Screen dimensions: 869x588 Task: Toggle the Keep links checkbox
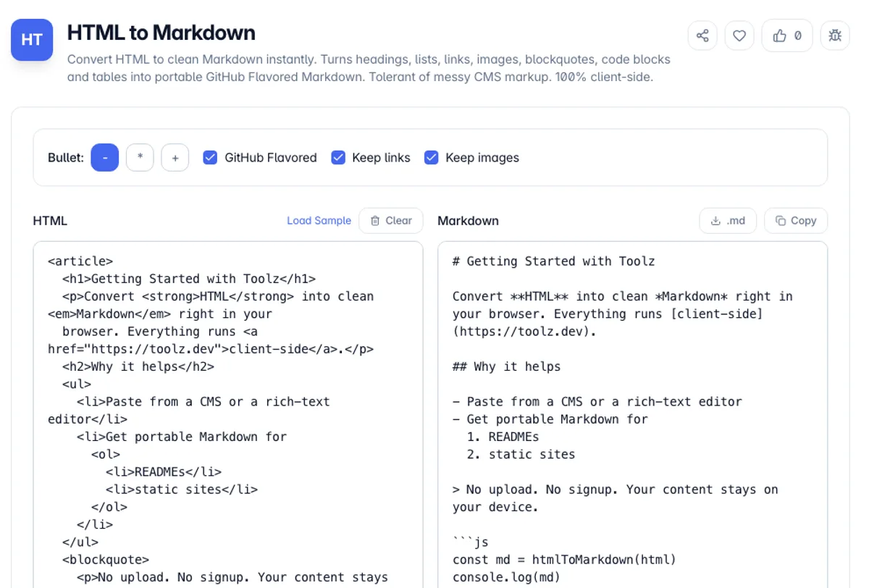pyautogui.click(x=338, y=157)
